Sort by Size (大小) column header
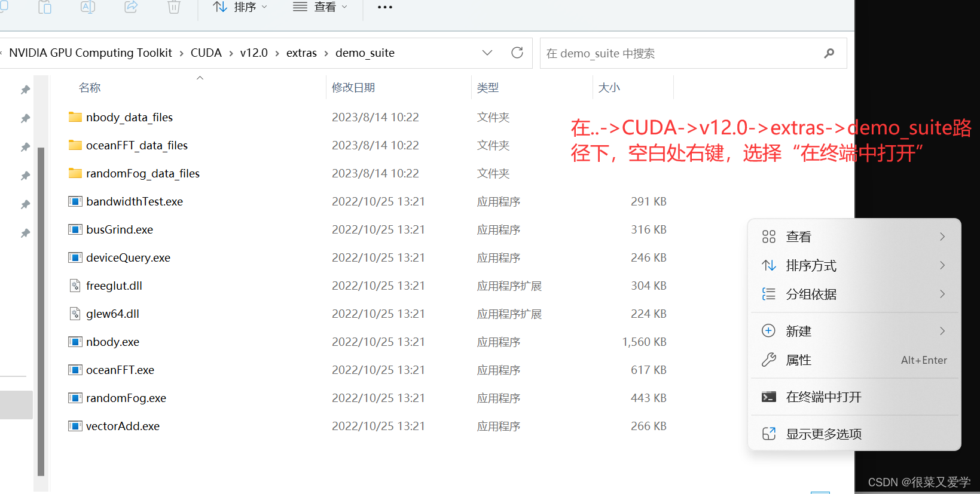This screenshot has height=494, width=980. pos(609,87)
